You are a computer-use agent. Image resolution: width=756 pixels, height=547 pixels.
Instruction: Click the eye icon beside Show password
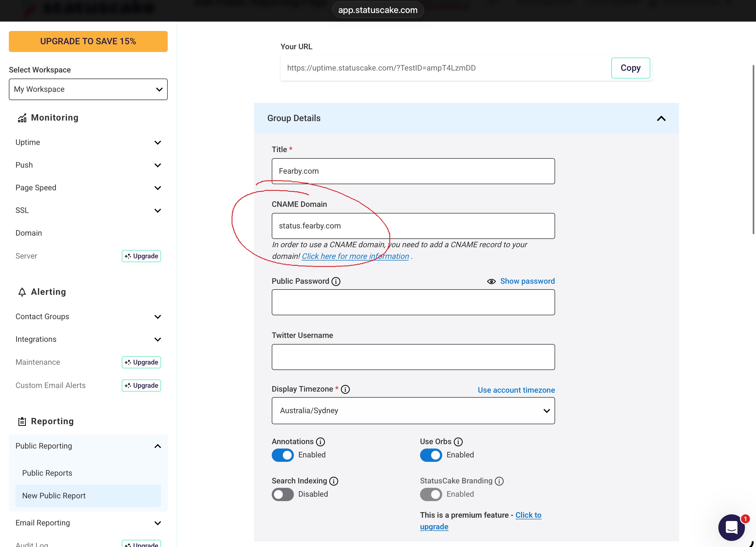point(491,282)
